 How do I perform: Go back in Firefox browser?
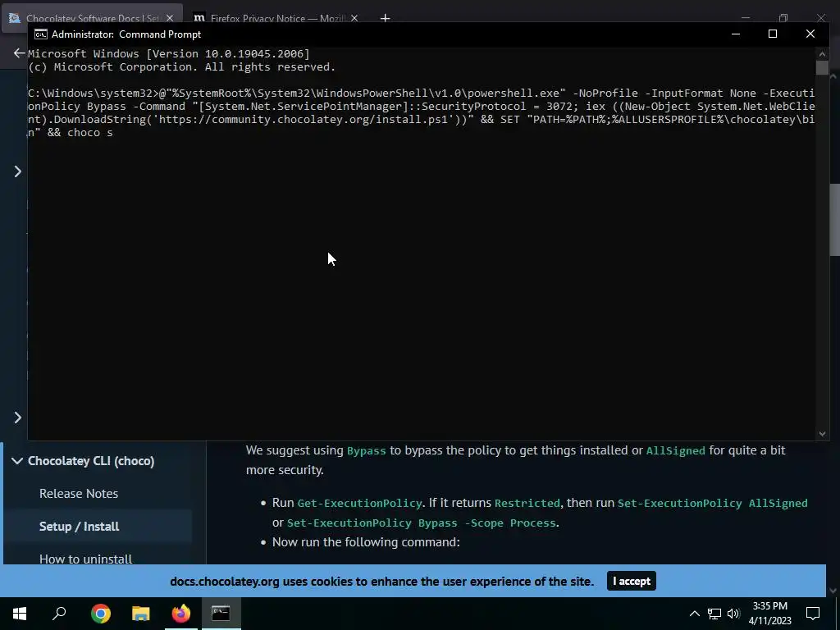pyautogui.click(x=20, y=53)
